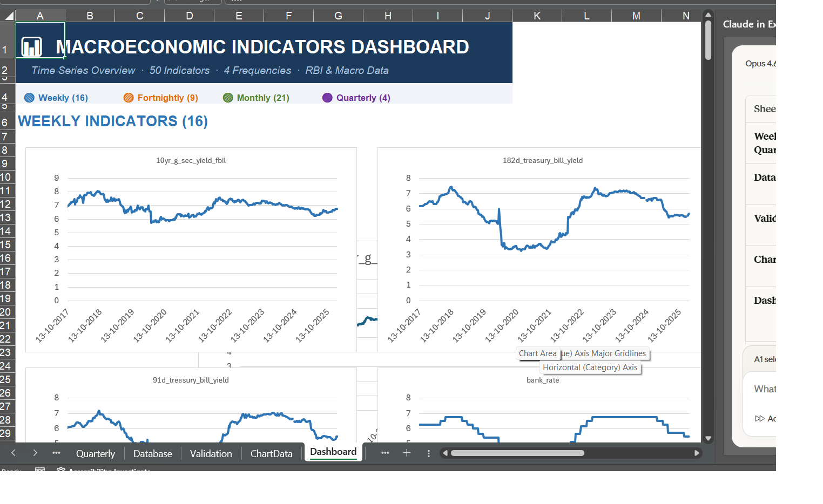Select the blue Weekly indicators circle icon

click(28, 98)
